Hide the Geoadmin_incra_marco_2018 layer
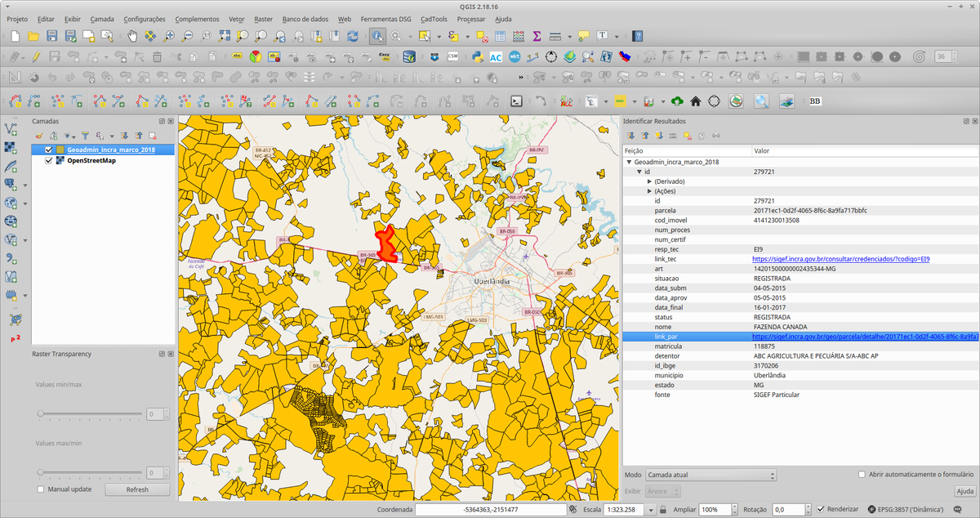Screen dimensions: 980x518 coord(49,150)
